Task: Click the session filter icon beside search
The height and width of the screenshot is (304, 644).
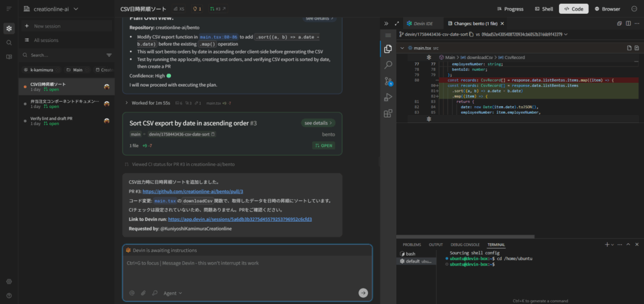Action: (x=109, y=55)
